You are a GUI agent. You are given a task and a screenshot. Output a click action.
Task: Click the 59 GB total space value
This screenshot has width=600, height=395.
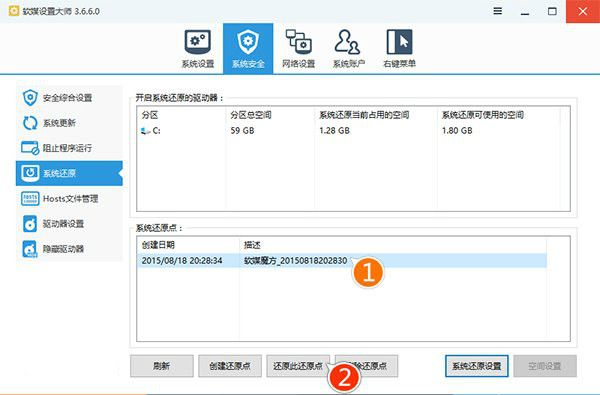click(x=242, y=131)
